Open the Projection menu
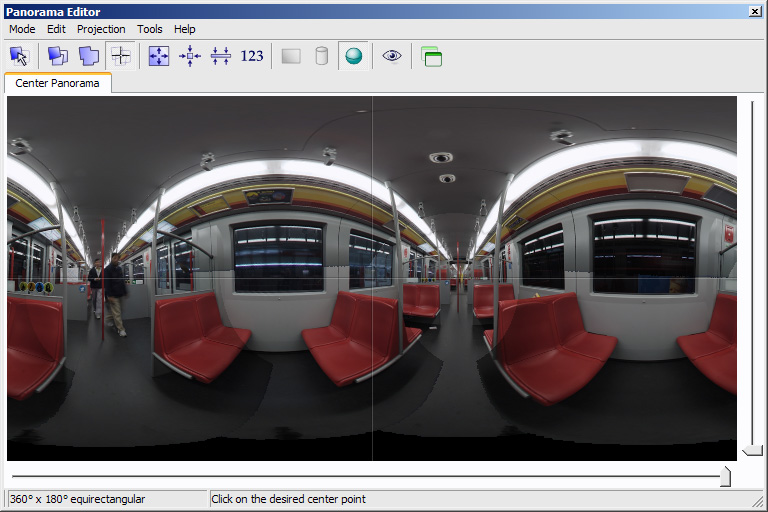Screen dimensions: 768x512 pos(101,29)
